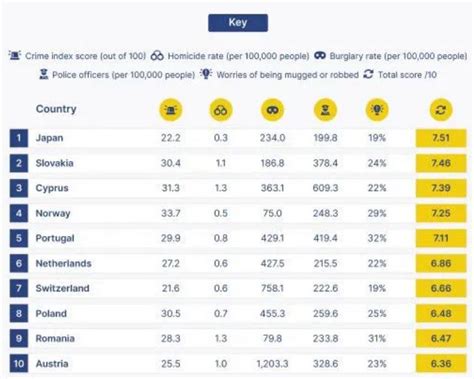Click the rank 10 badge for Austria

point(19,363)
